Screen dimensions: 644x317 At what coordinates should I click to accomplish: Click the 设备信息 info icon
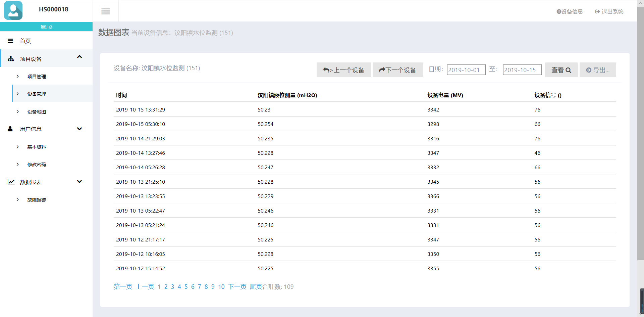point(559,11)
